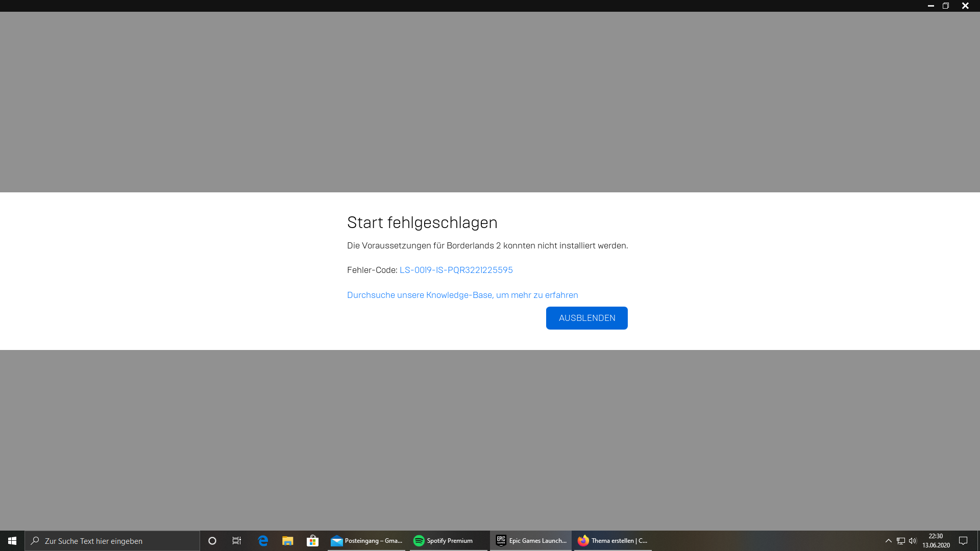Switch to the Spotify Premium window
The height and width of the screenshot is (551, 980).
[449, 541]
